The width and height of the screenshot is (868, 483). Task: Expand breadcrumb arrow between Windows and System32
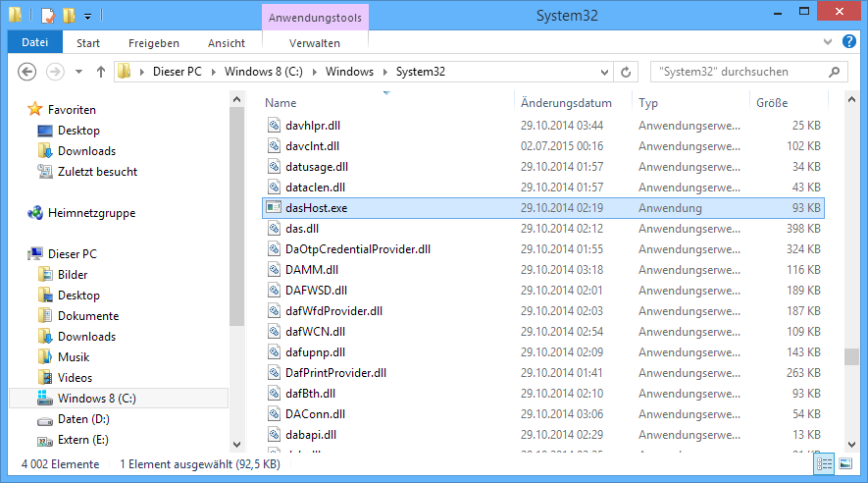click(384, 72)
